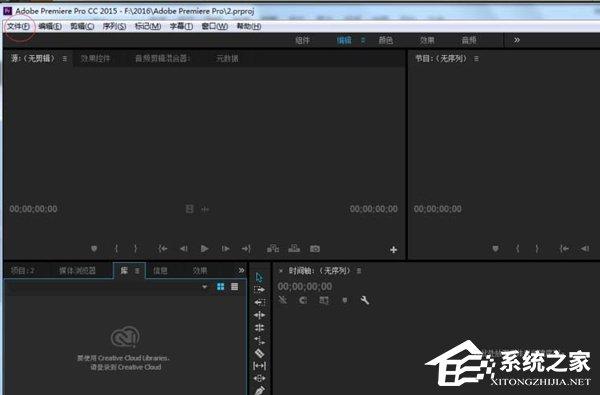Screen dimensions: 600x395
Task: Click program monitor timecode
Action: (x=438, y=209)
